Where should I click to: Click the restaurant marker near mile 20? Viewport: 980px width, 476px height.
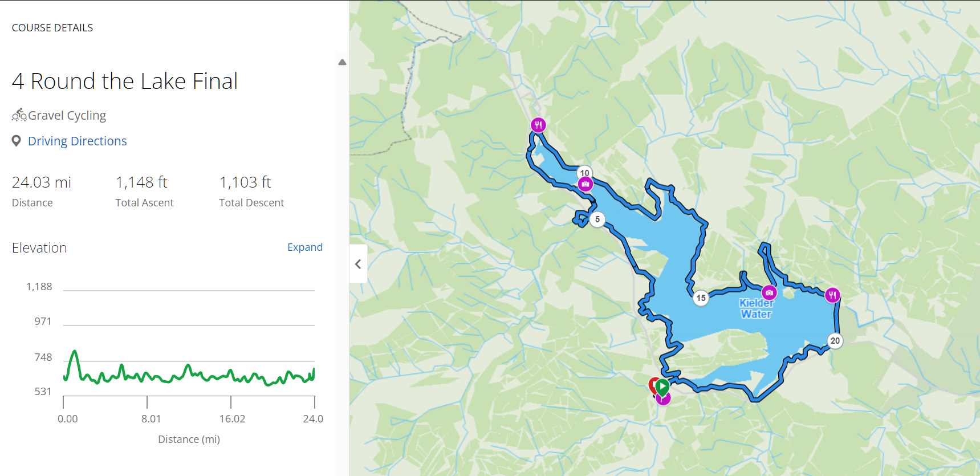coord(833,295)
